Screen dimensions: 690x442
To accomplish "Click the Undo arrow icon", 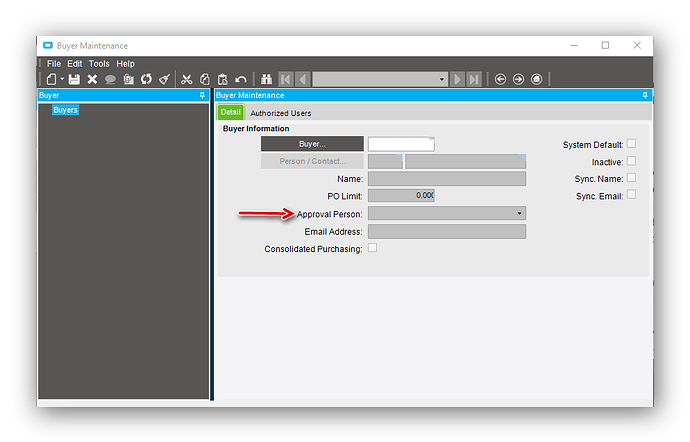I will click(241, 79).
